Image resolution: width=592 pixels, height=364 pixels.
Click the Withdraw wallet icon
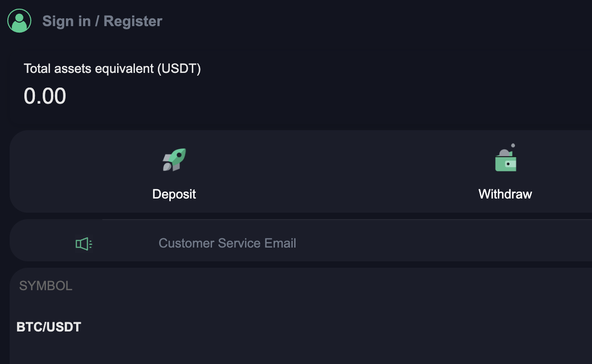coord(505,160)
